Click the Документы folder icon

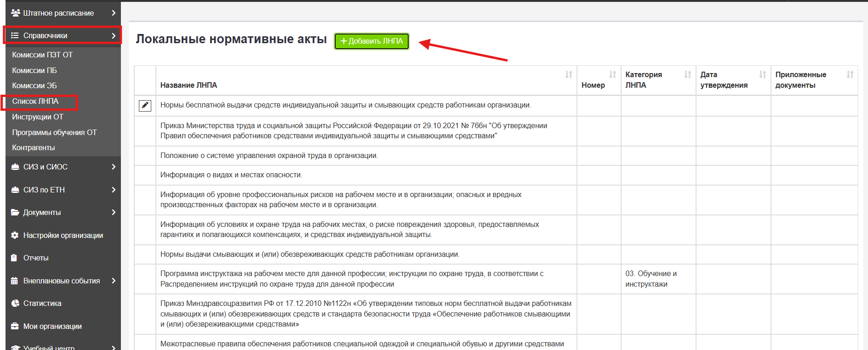[x=15, y=212]
